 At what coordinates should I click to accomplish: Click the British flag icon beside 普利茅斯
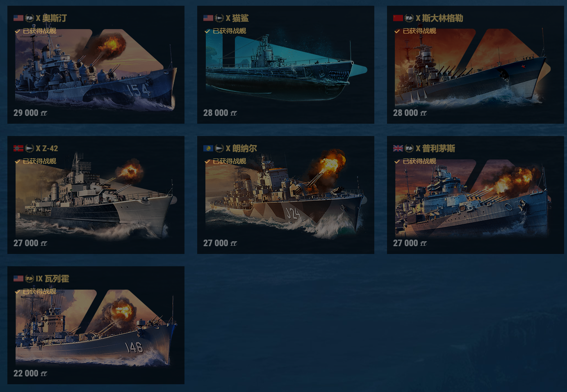tap(398, 148)
